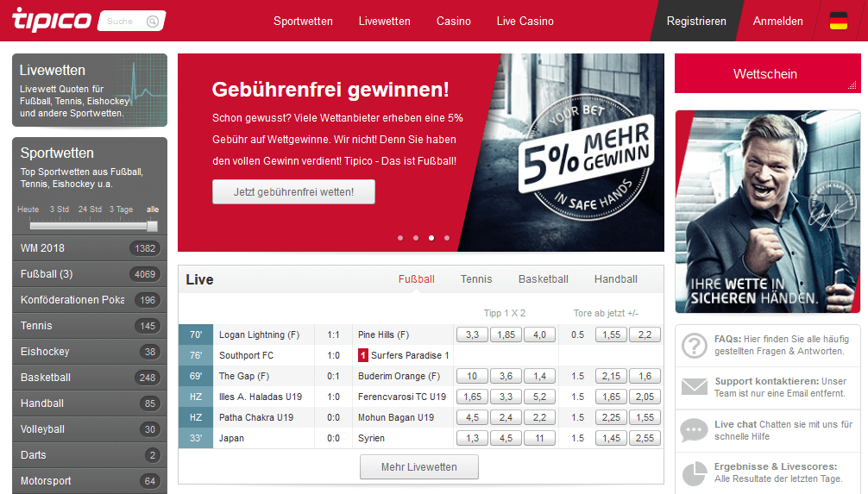The height and width of the screenshot is (494, 868).
Task: Open Support kontaktieren link
Action: (x=780, y=387)
